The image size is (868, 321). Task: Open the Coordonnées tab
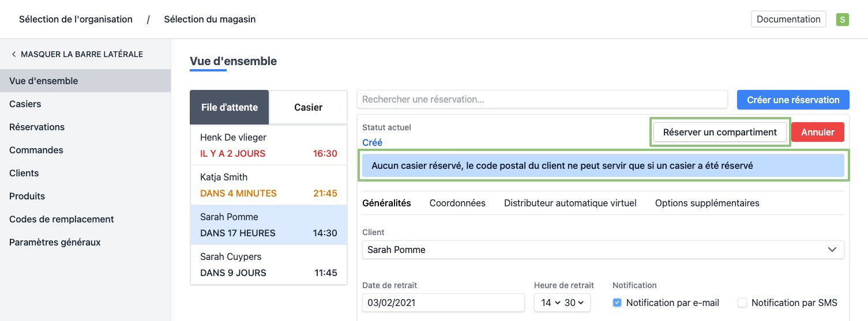[457, 203]
